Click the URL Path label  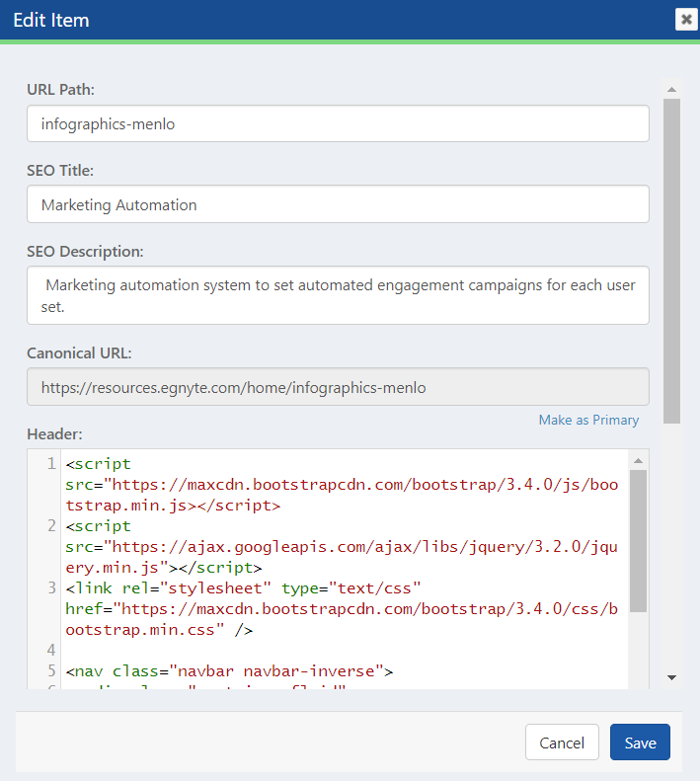[x=61, y=90]
